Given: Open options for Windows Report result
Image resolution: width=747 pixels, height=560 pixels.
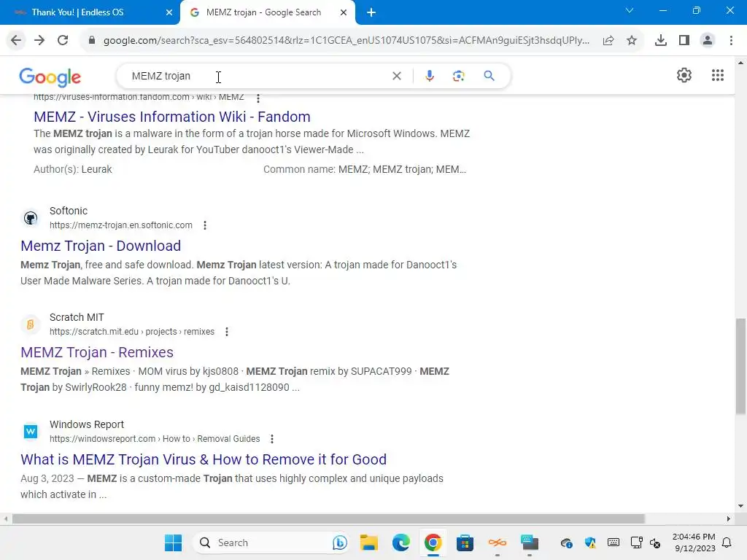Looking at the screenshot, I should [x=272, y=439].
